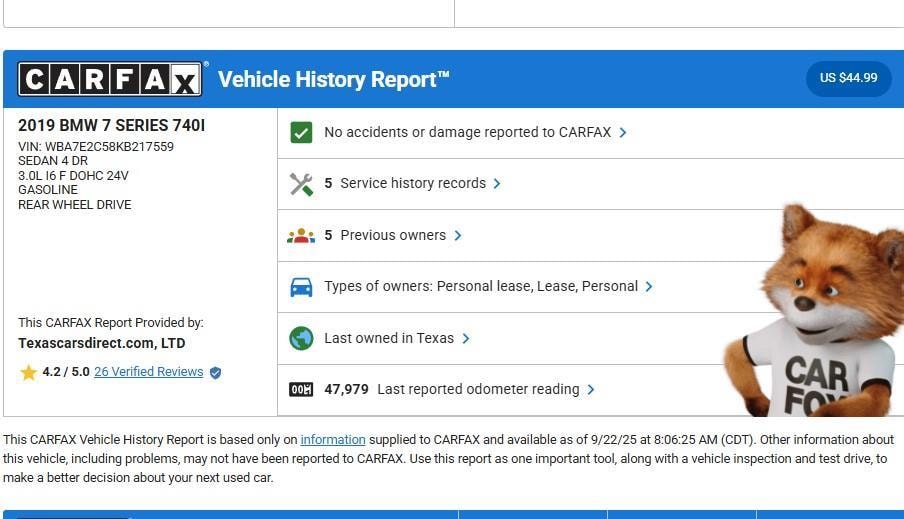Expand the last reported odometer chevron
Image resolution: width=904 pixels, height=519 pixels.
tap(591, 390)
